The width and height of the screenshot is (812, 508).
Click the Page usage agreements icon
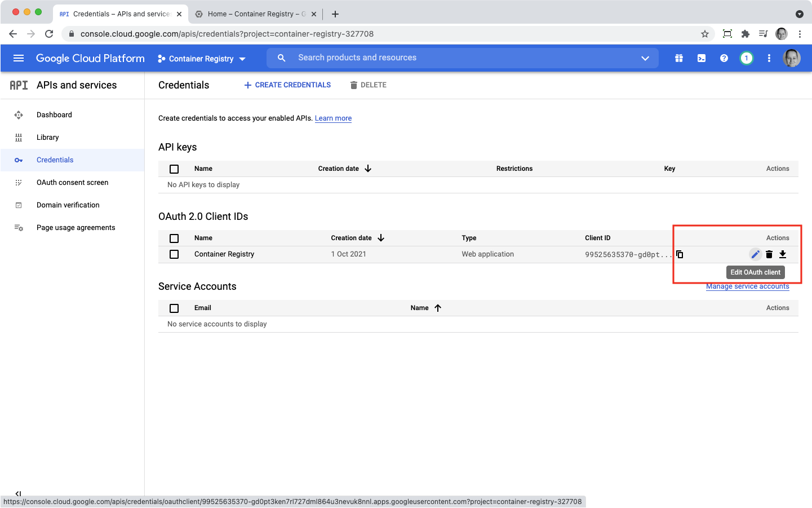pos(19,228)
